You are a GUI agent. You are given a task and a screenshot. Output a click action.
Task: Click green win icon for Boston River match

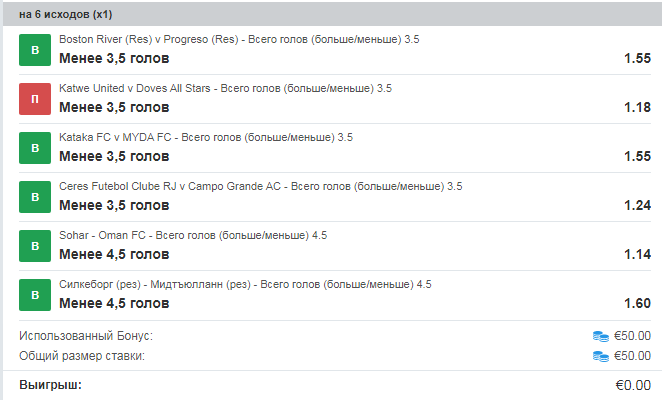35,50
